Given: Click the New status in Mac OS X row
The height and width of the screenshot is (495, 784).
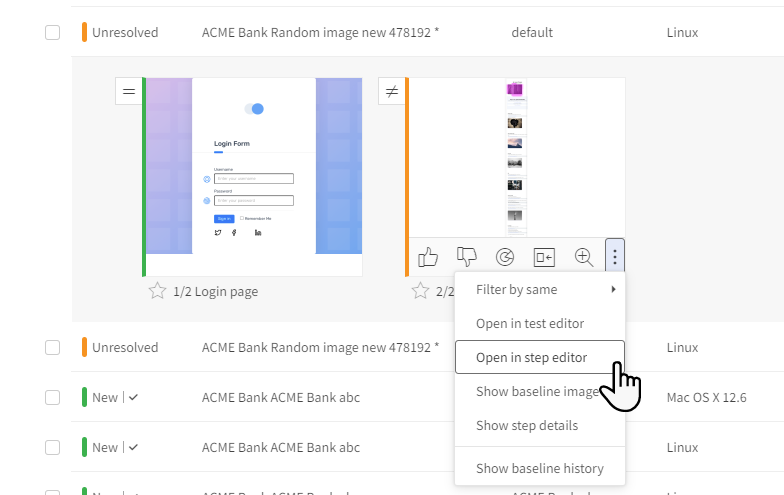Looking at the screenshot, I should [x=105, y=398].
